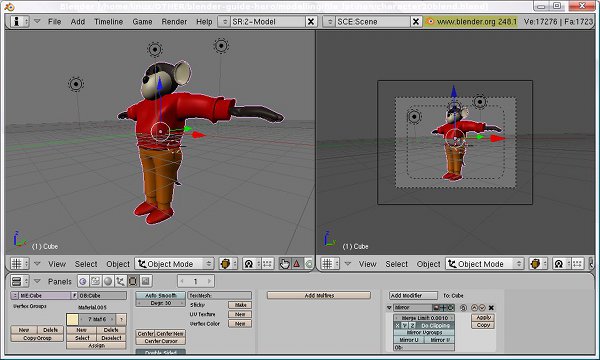
Task: Open left viewport window type grid icon
Action: [20, 264]
